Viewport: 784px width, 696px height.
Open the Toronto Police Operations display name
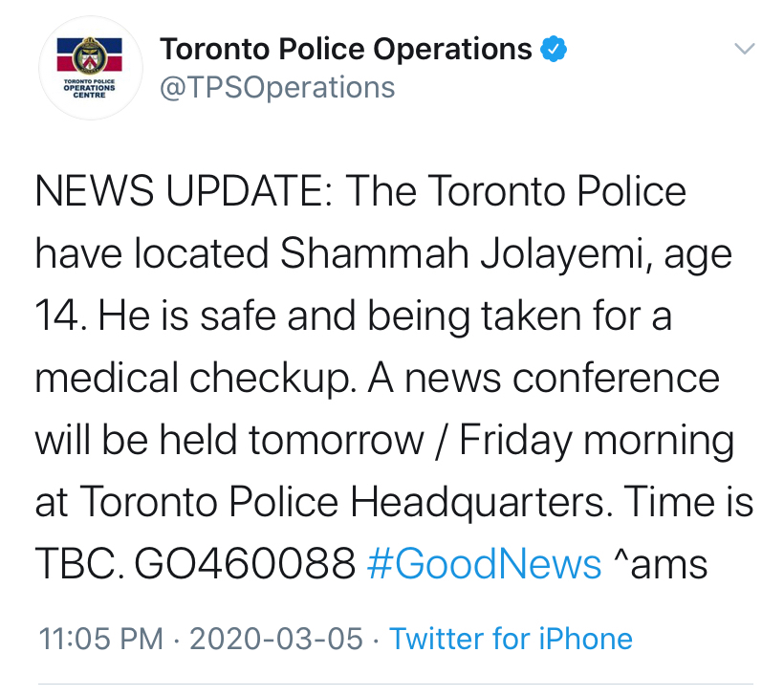pos(346,49)
